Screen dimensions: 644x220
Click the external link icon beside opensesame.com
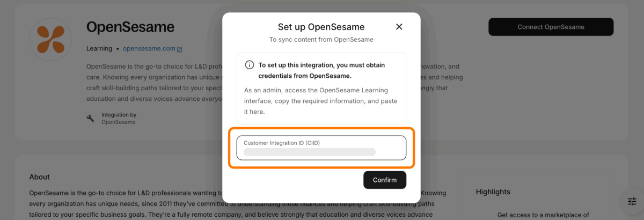pos(179,49)
